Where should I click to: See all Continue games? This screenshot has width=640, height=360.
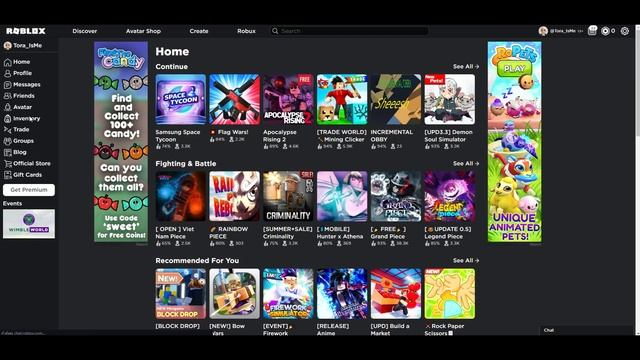pos(466,67)
